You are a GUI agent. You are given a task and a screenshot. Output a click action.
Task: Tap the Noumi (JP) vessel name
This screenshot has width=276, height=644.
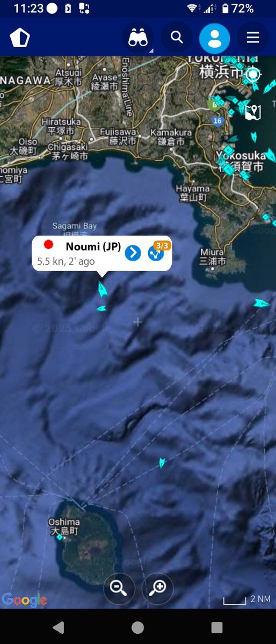(x=93, y=247)
